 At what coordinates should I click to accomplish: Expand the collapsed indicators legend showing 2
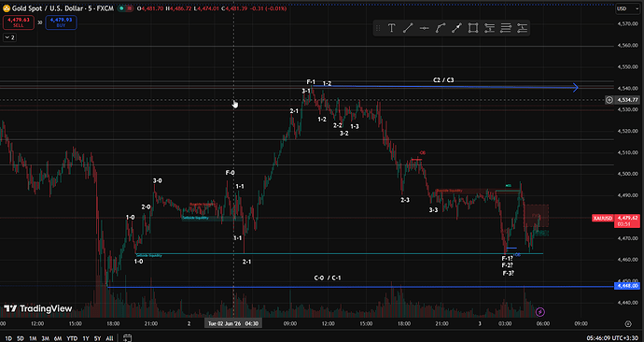coord(9,37)
